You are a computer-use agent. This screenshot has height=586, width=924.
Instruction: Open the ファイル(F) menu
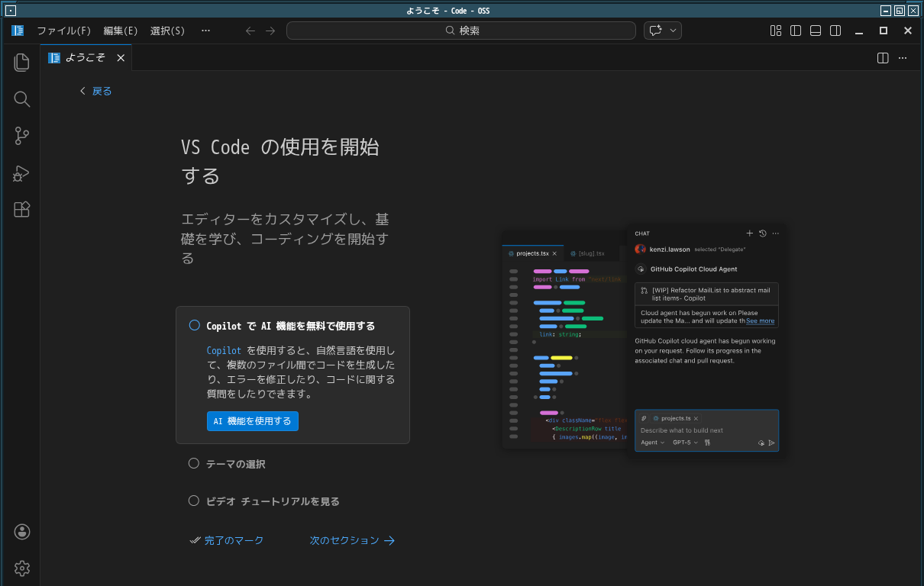point(63,31)
